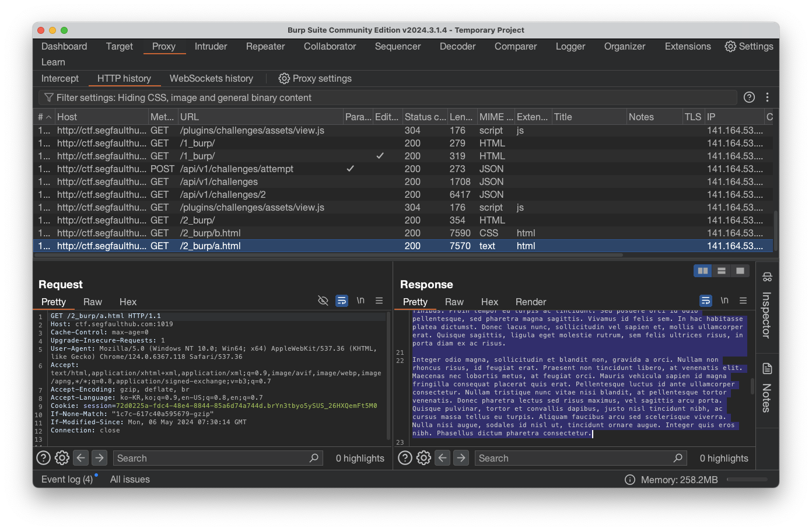Open the Comparer tab
This screenshot has width=812, height=531.
[x=516, y=46]
